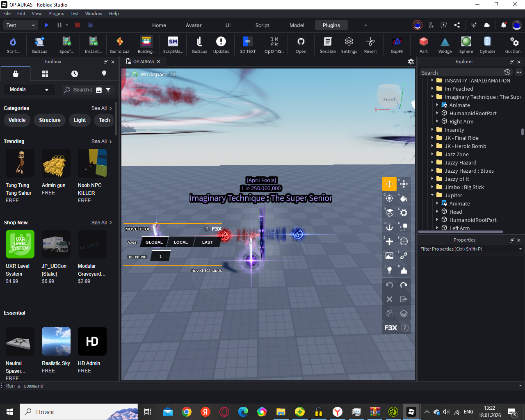Image resolution: width=525 pixels, height=420 pixels.
Task: Collapse the Imaginary Technique folder
Action: tap(432, 97)
